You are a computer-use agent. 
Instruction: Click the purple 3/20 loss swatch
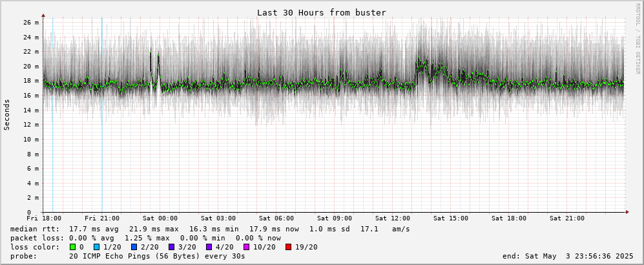pyautogui.click(x=171, y=248)
